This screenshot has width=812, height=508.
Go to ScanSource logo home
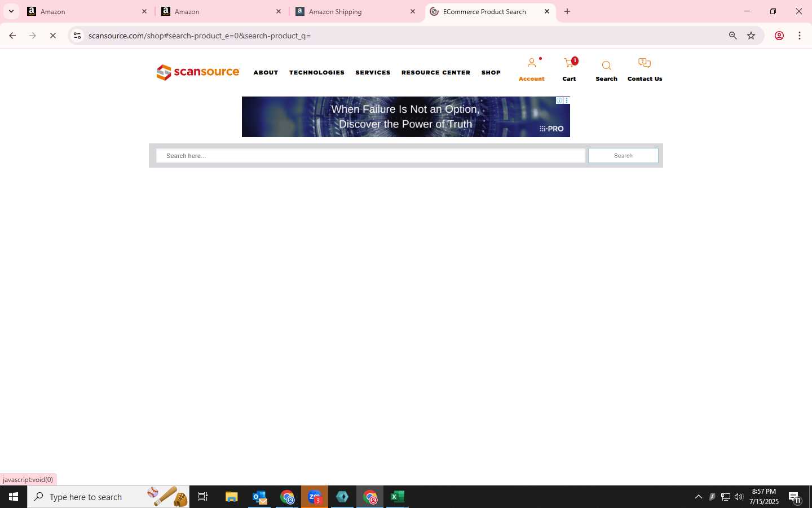point(198,72)
